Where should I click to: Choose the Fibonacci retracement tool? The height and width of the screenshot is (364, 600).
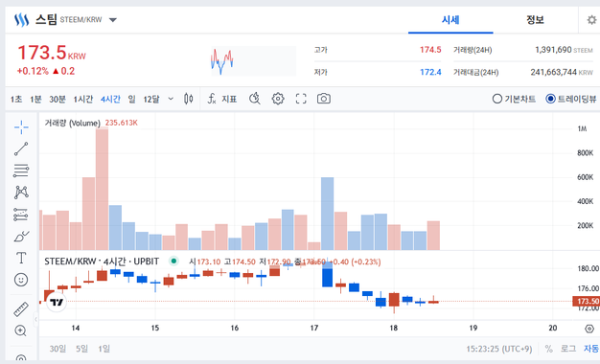(21, 171)
